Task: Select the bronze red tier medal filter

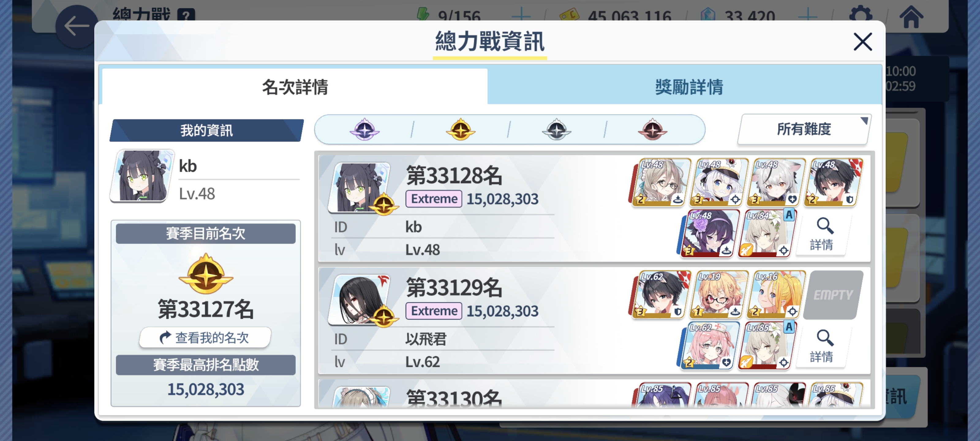Action: 652,129
